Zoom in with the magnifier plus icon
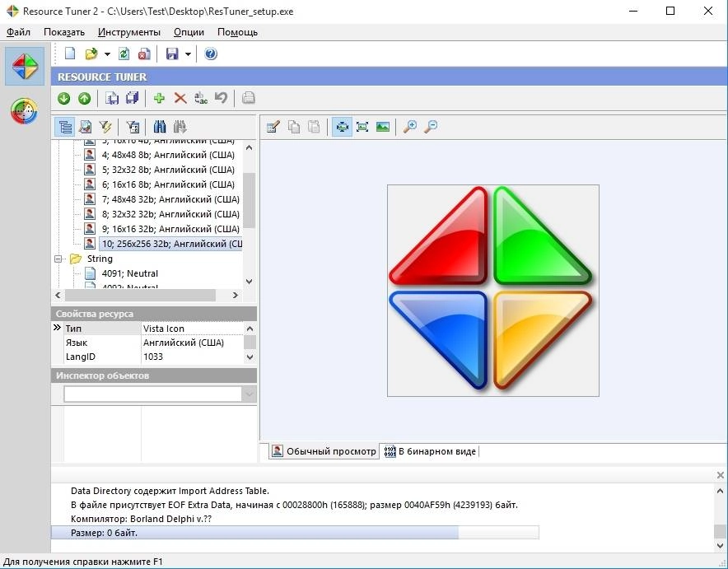Screen dimensions: 728x569 click(409, 127)
